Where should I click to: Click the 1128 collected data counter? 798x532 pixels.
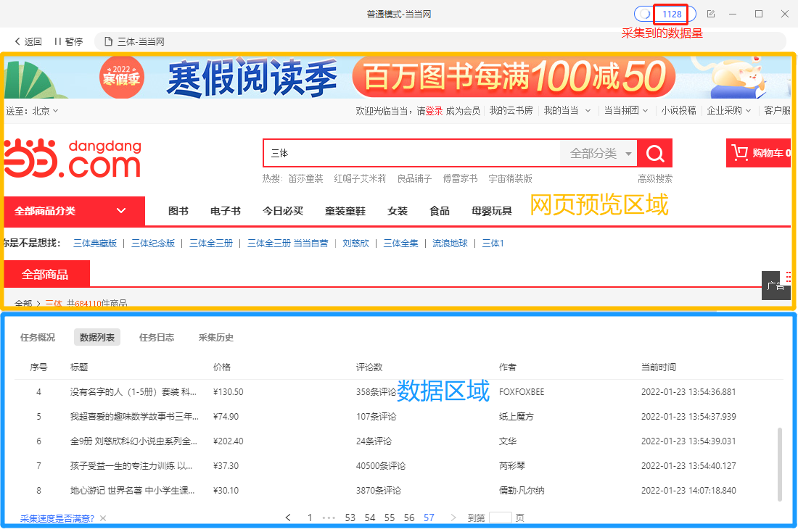pos(671,14)
